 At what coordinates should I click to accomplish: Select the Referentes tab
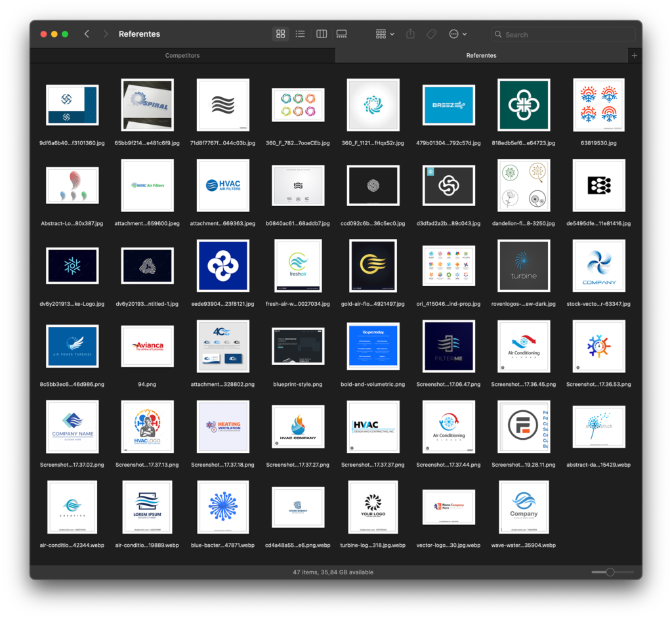click(481, 56)
